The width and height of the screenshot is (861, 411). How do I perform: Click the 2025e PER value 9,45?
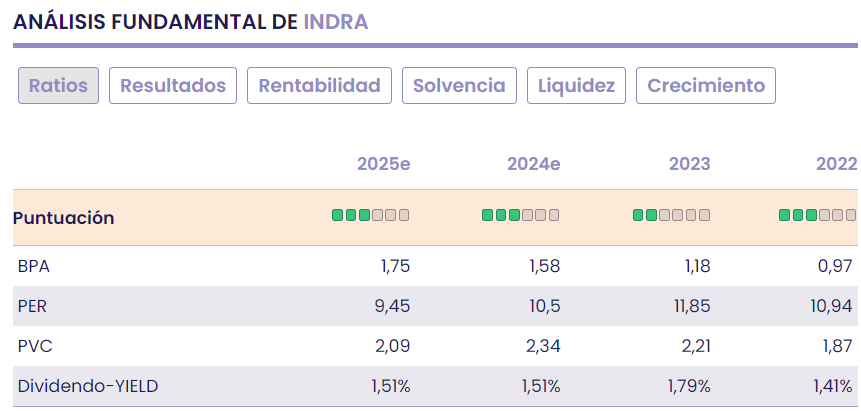coord(392,306)
